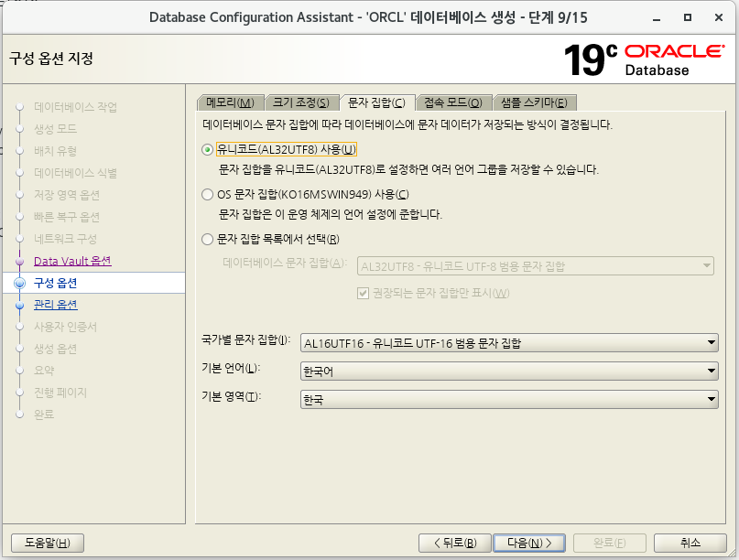Viewport: 739px width, 560px height.
Task: Click the 사용자 인증서 step label
Action: [65, 327]
